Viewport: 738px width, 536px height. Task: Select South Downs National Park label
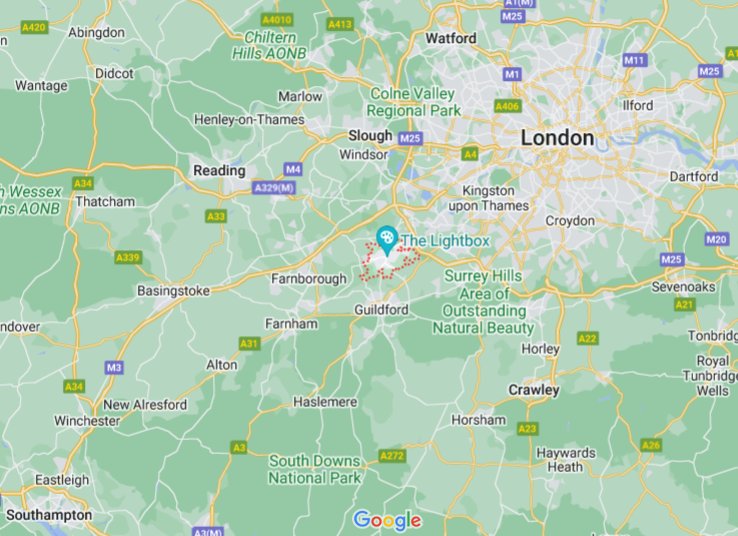click(x=314, y=469)
